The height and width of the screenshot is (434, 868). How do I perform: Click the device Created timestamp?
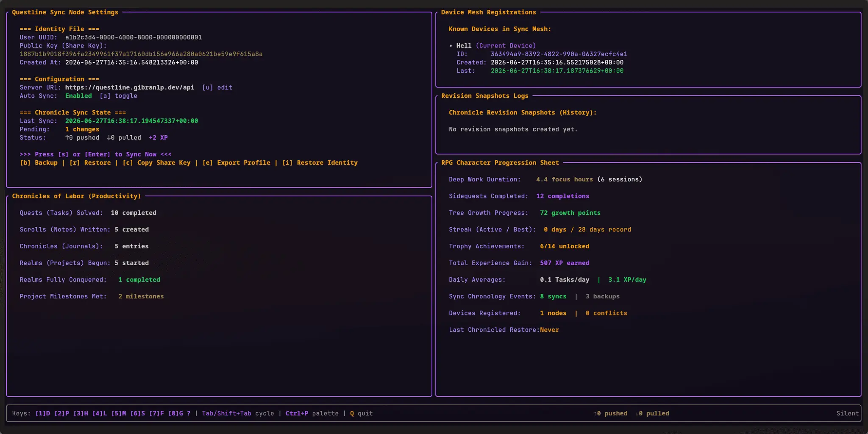(557, 62)
